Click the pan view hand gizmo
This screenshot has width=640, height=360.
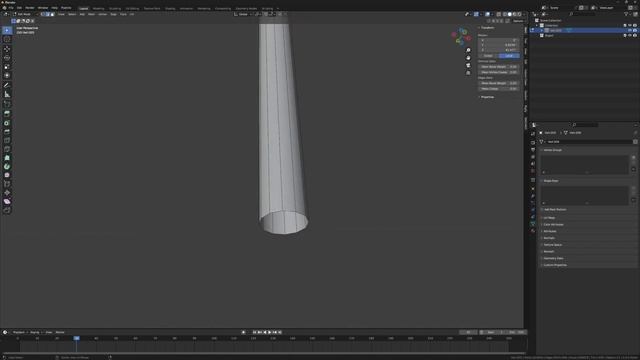click(x=468, y=58)
